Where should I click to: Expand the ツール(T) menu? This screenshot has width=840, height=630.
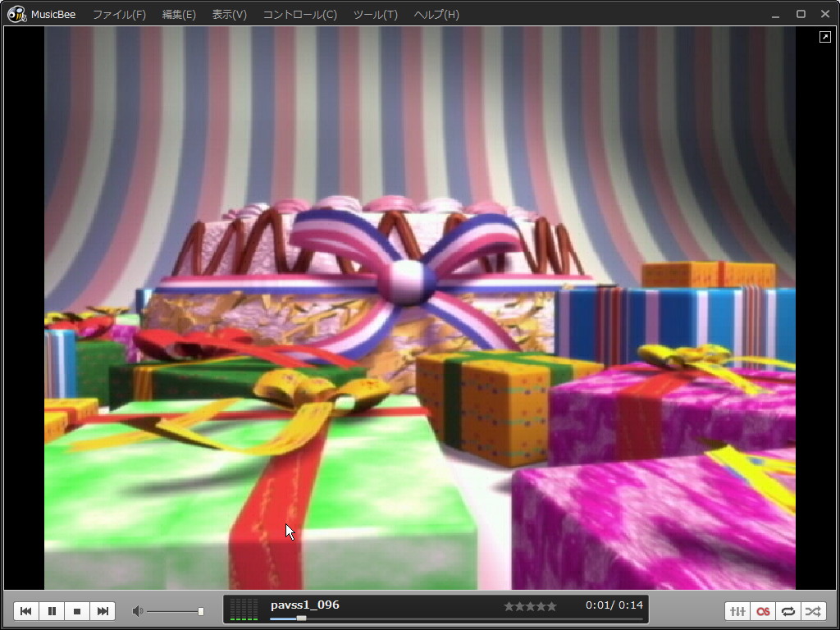coord(375,15)
